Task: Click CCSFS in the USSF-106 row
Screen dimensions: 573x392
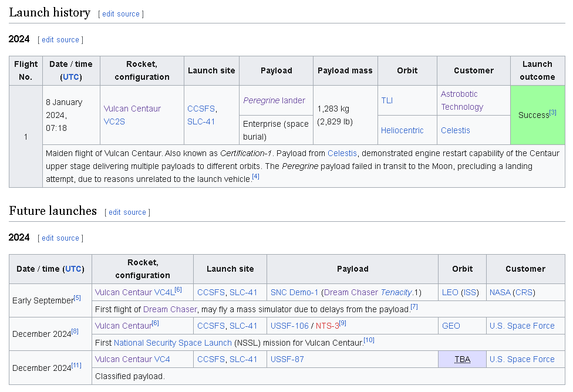Action: pos(211,326)
